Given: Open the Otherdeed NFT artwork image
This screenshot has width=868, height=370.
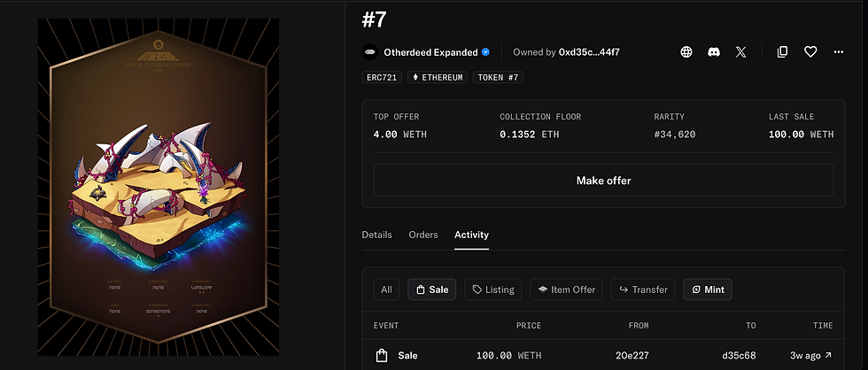Looking at the screenshot, I should (159, 187).
